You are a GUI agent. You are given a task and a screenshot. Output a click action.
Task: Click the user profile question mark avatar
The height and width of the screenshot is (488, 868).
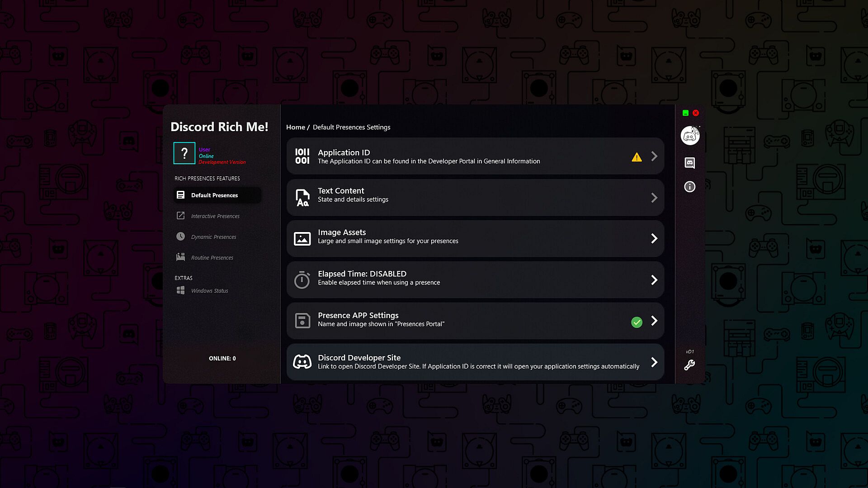pos(184,153)
